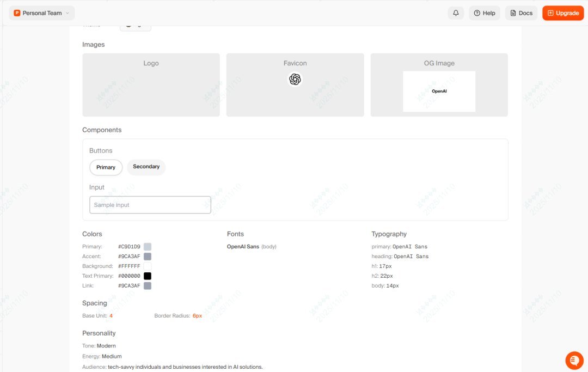The height and width of the screenshot is (372, 588).
Task: Click the document icon beside Docs
Action: click(513, 13)
